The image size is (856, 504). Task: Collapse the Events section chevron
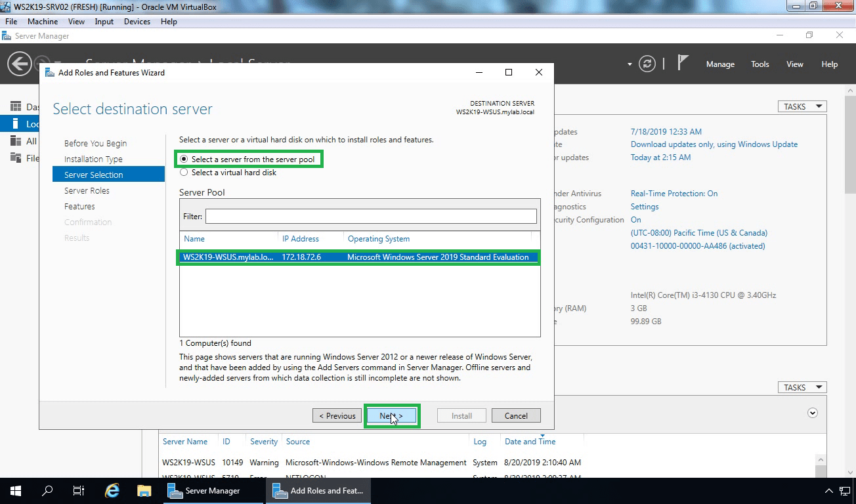[813, 413]
